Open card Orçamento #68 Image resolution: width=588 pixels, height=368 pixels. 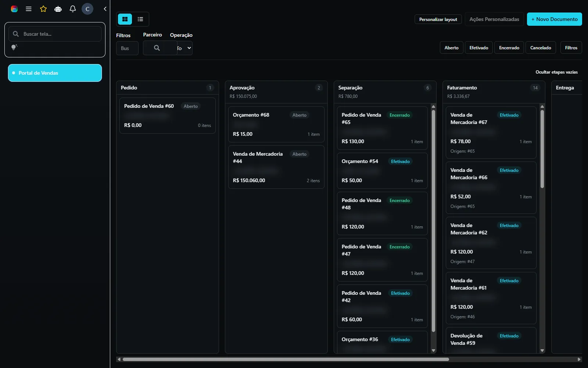coord(276,124)
